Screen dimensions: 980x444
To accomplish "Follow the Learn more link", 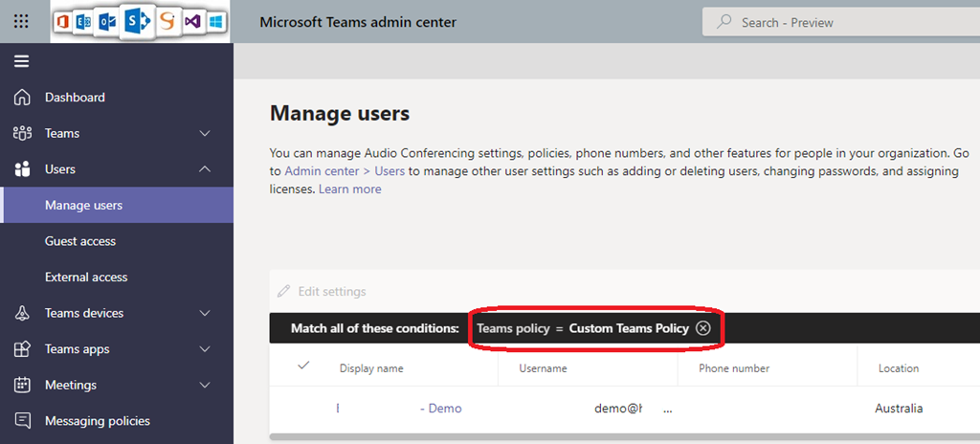I will point(349,189).
